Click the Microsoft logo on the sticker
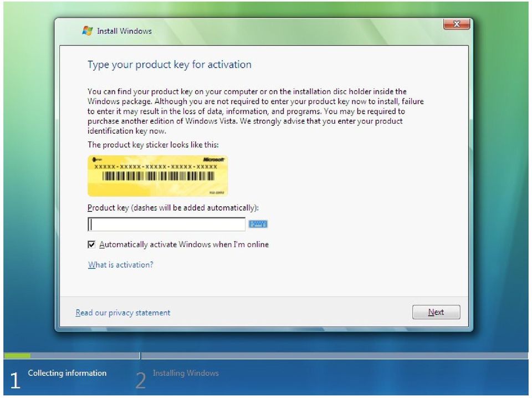Viewport: 532px width, 398px height. point(213,159)
